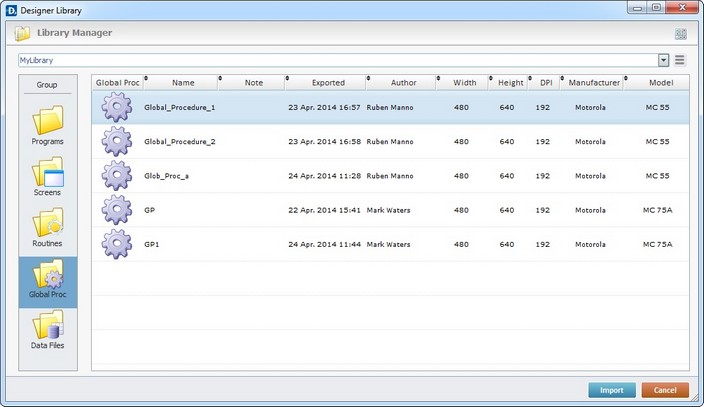Expand the MyLibrary dropdown arrow
704x407 pixels.
click(663, 60)
